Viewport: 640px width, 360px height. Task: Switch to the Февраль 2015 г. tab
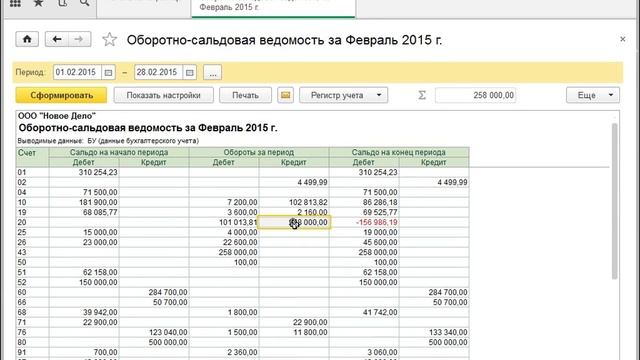point(273,7)
